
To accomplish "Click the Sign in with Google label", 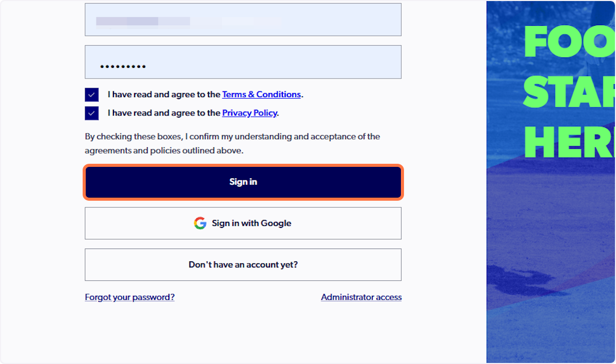I will tap(252, 223).
